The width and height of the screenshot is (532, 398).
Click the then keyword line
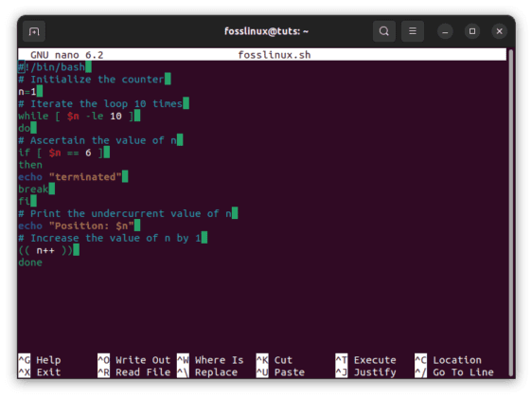click(x=30, y=165)
